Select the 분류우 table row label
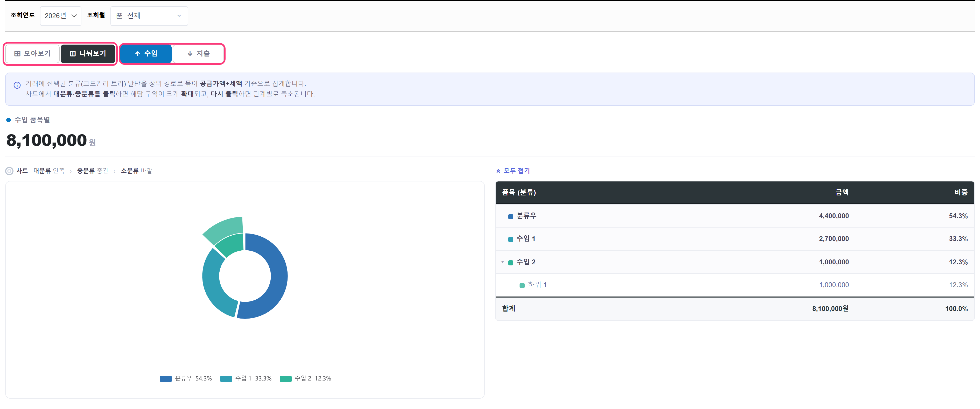Viewport: 980px width, 409px height. click(526, 216)
